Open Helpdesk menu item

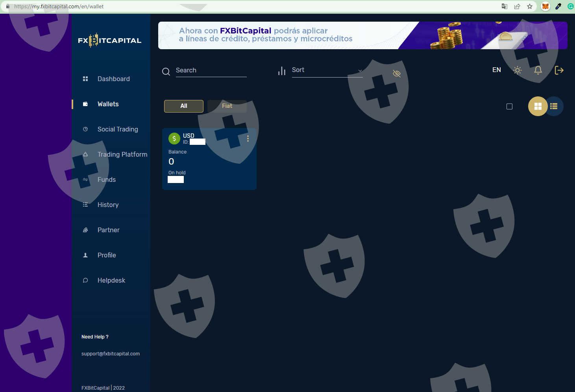[x=111, y=280]
